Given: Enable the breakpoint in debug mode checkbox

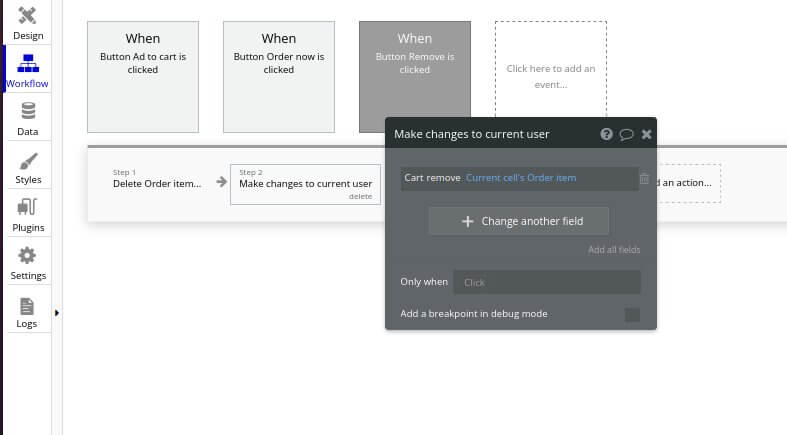Looking at the screenshot, I should pos(632,315).
